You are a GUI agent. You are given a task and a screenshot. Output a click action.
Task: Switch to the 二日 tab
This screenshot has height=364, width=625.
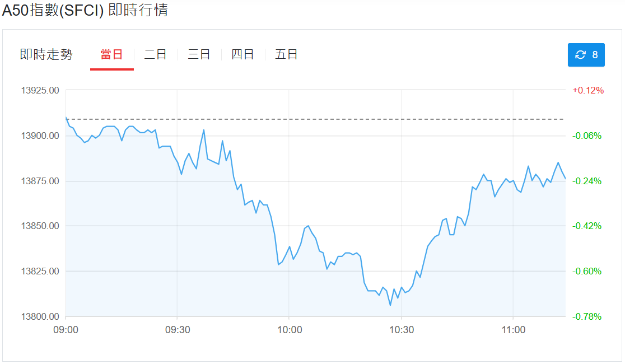coord(156,55)
